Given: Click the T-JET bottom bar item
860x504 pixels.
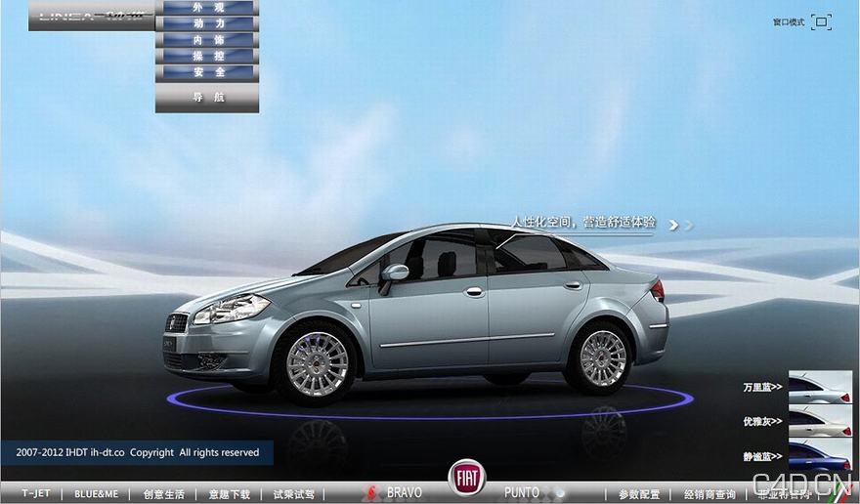Looking at the screenshot, I should [36, 494].
